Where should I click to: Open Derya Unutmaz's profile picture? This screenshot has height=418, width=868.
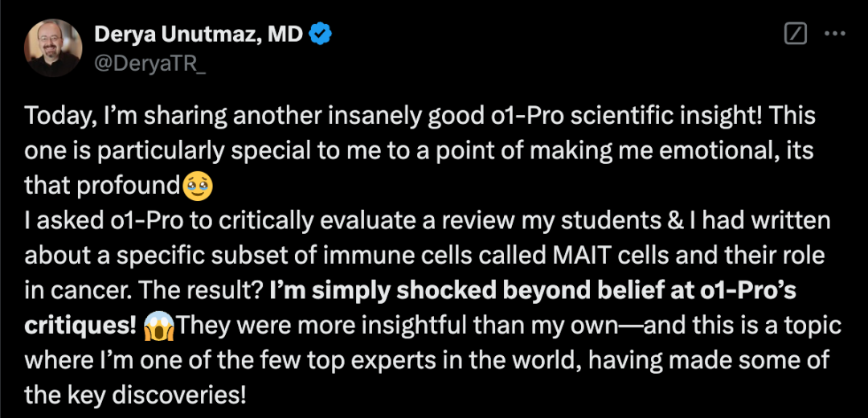pos(54,47)
